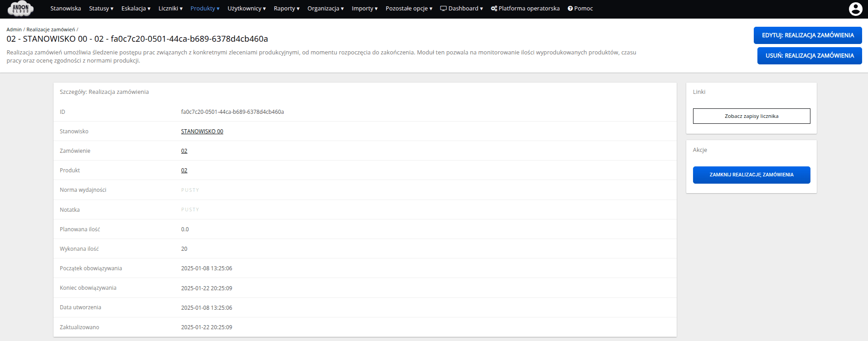Click Edytuj: Realizacja zamówienia button

pos(807,35)
